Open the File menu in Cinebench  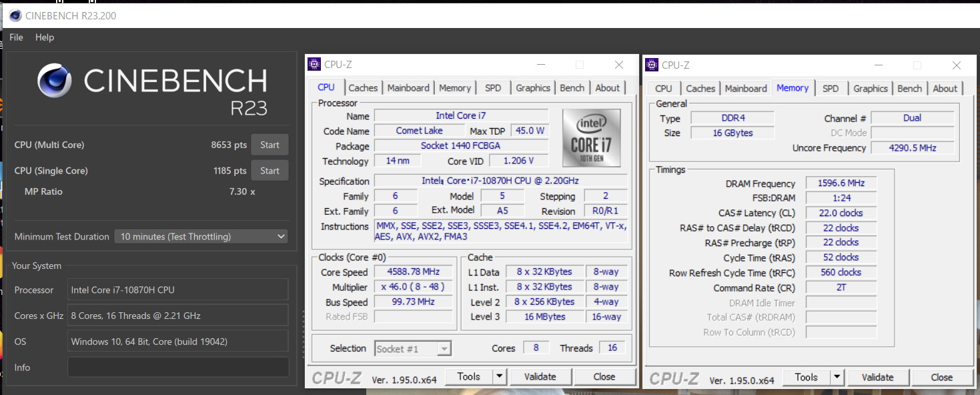[x=16, y=37]
